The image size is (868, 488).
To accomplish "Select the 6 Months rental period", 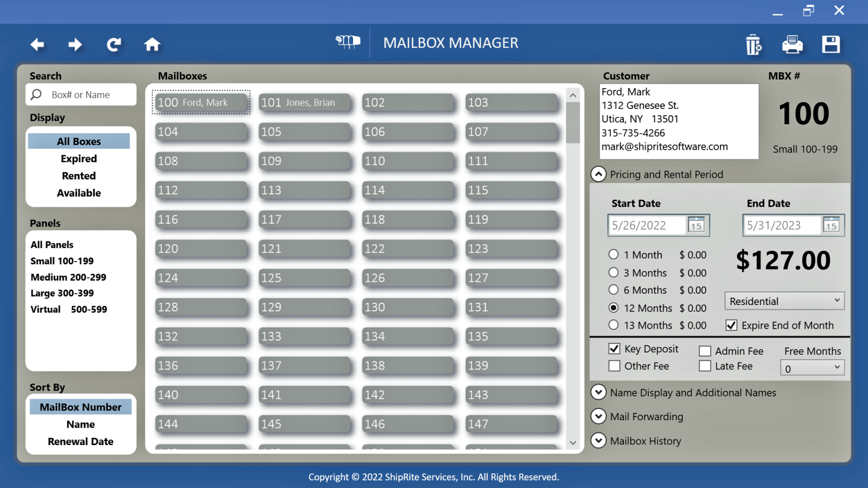I will click(614, 290).
